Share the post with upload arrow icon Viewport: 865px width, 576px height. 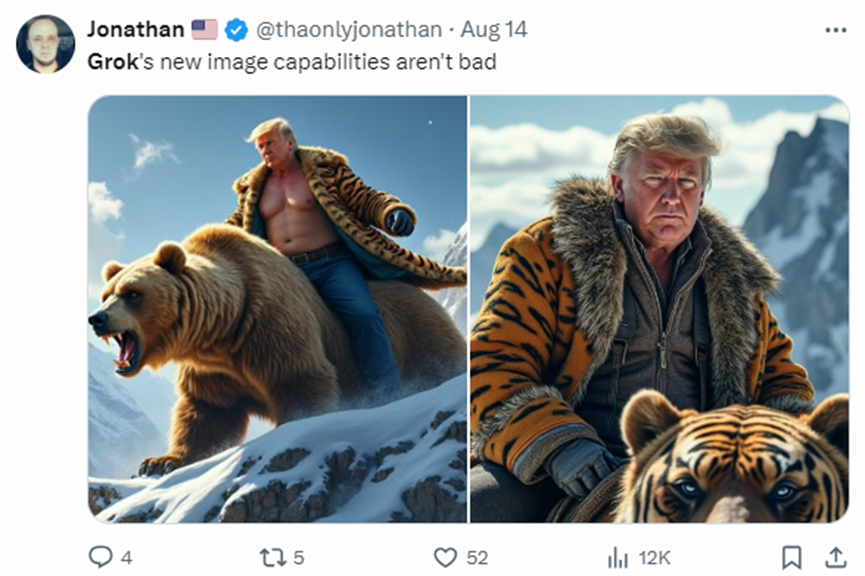tap(833, 557)
